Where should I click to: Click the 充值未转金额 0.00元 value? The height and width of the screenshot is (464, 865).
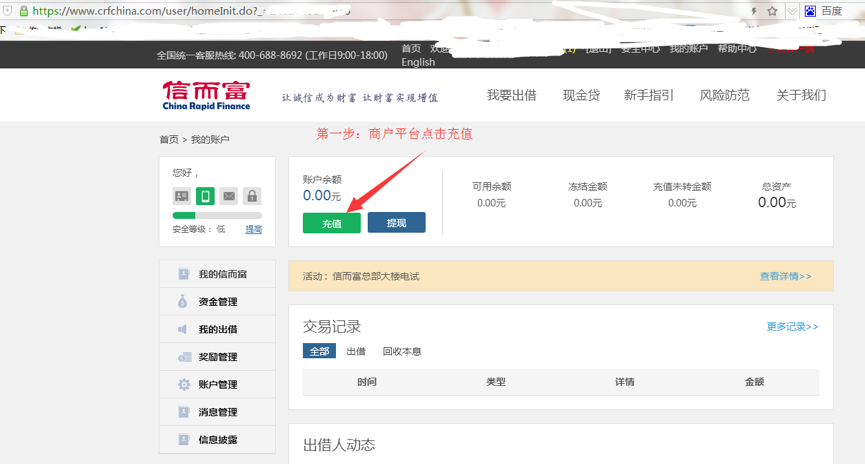click(682, 203)
